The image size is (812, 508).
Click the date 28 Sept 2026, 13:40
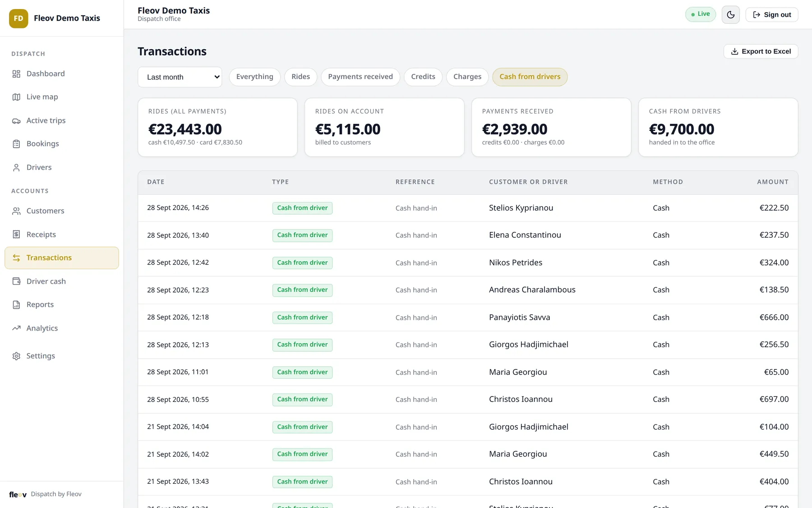click(x=178, y=235)
